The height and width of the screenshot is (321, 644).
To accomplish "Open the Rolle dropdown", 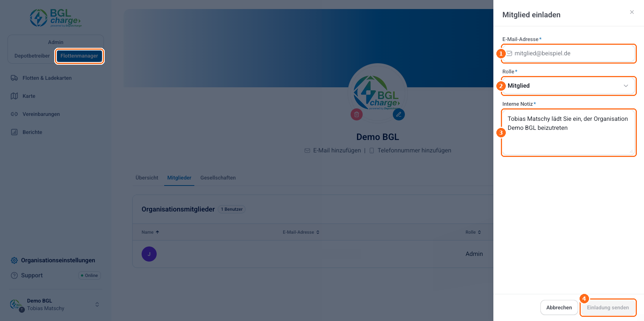I will [x=569, y=86].
